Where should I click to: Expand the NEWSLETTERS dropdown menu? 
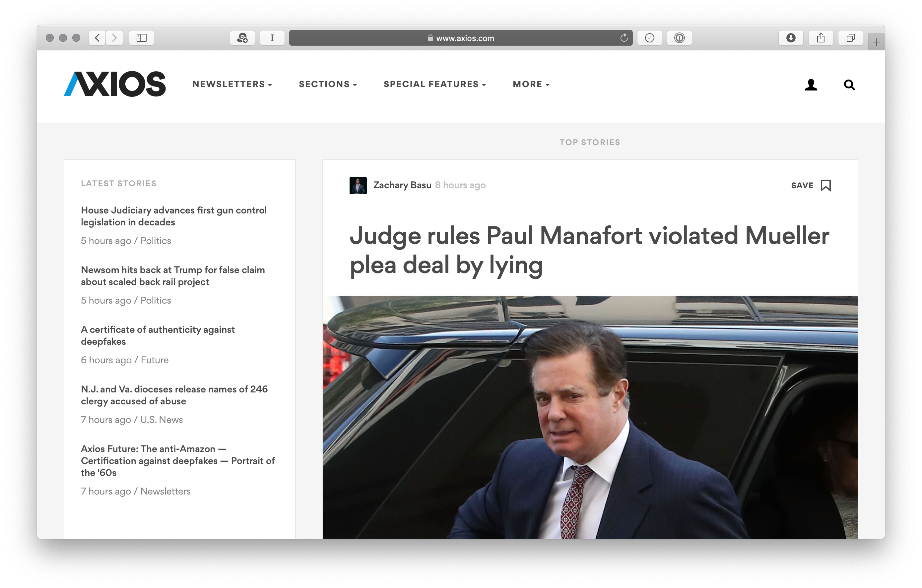click(x=232, y=84)
